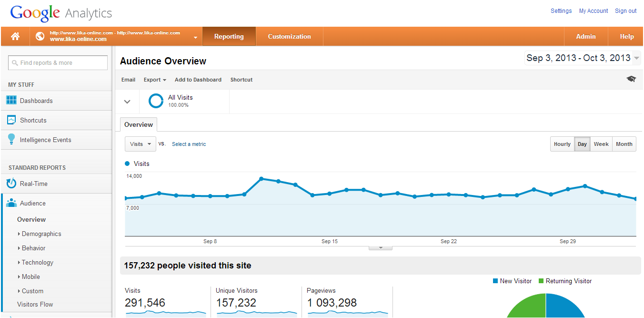Image resolution: width=644 pixels, height=318 pixels.
Task: Switch graph to Week view
Action: (x=601, y=144)
